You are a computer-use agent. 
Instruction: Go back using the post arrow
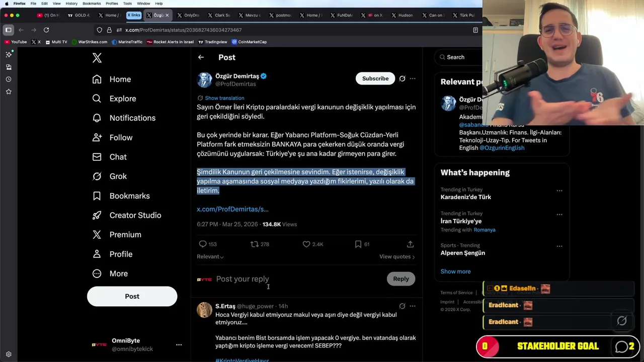[x=201, y=57]
